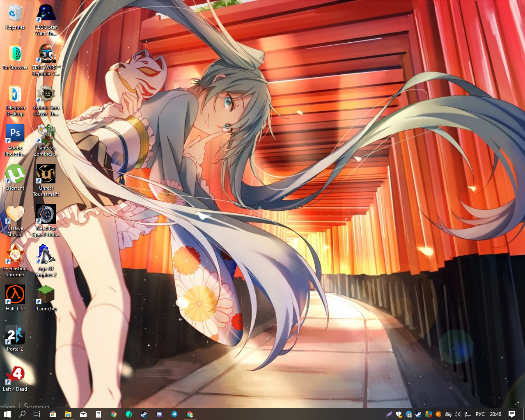Image resolution: width=525 pixels, height=420 pixels.
Task: Select the Корзина recycle bin desktop icon
Action: click(15, 17)
